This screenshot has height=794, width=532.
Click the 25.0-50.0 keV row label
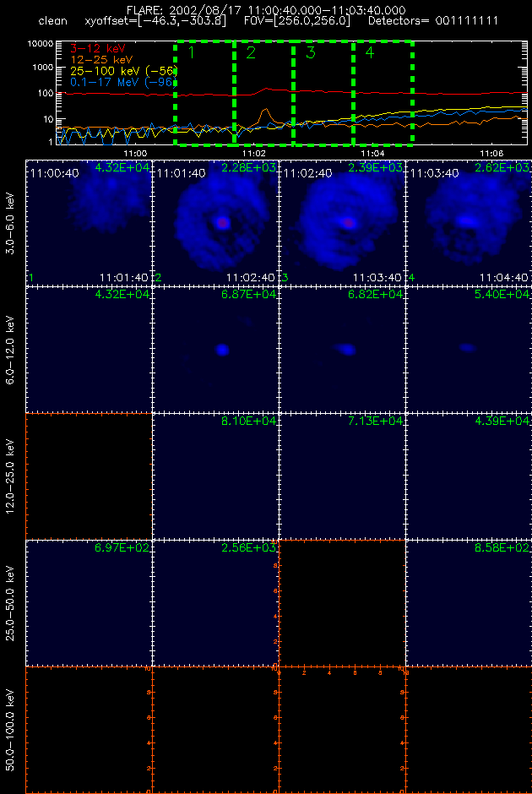pyautogui.click(x=11, y=603)
